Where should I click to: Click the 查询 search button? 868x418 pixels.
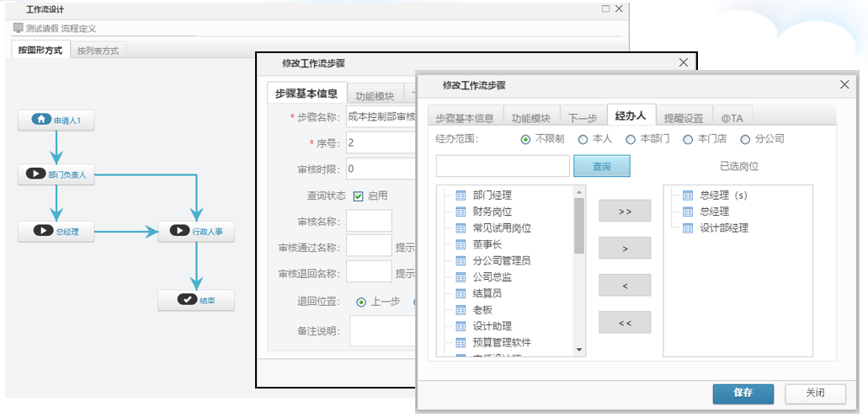(601, 167)
